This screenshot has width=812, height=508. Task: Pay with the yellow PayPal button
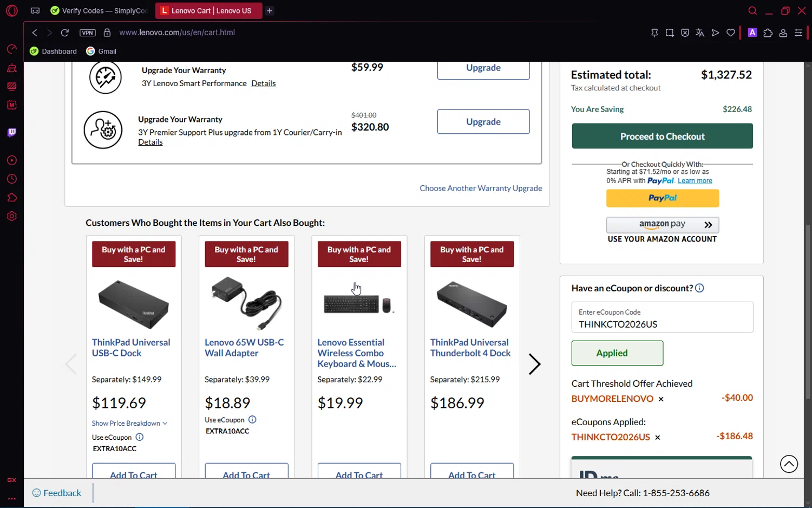662,198
